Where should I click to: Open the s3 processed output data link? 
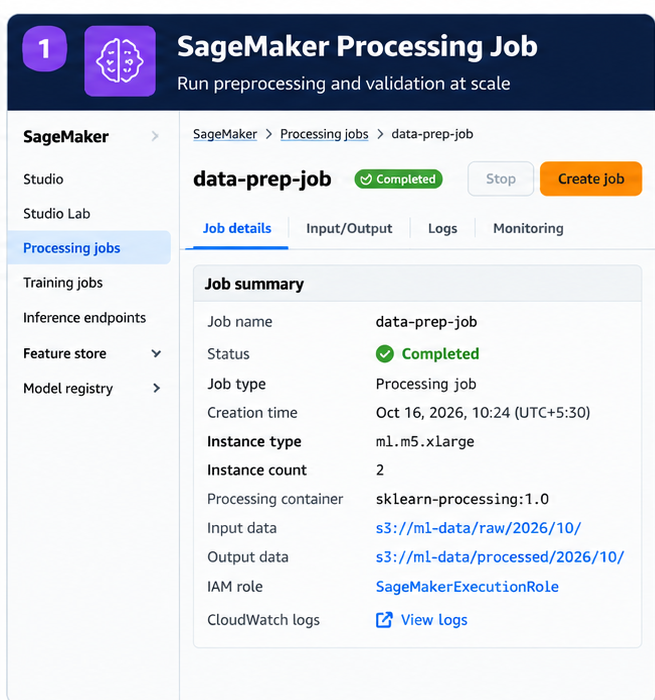(x=500, y=557)
